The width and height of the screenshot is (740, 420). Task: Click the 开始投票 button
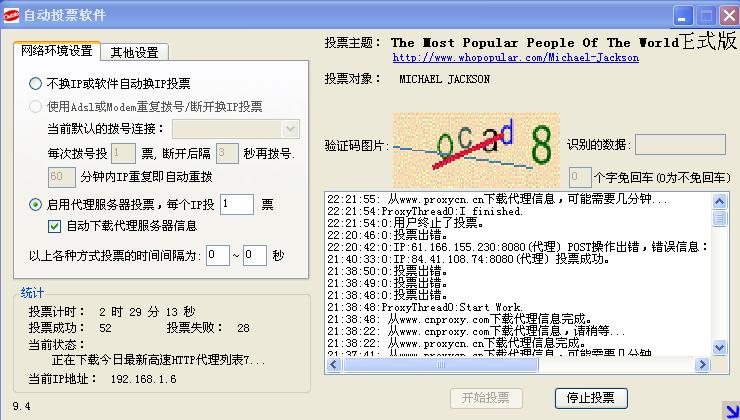pos(486,398)
